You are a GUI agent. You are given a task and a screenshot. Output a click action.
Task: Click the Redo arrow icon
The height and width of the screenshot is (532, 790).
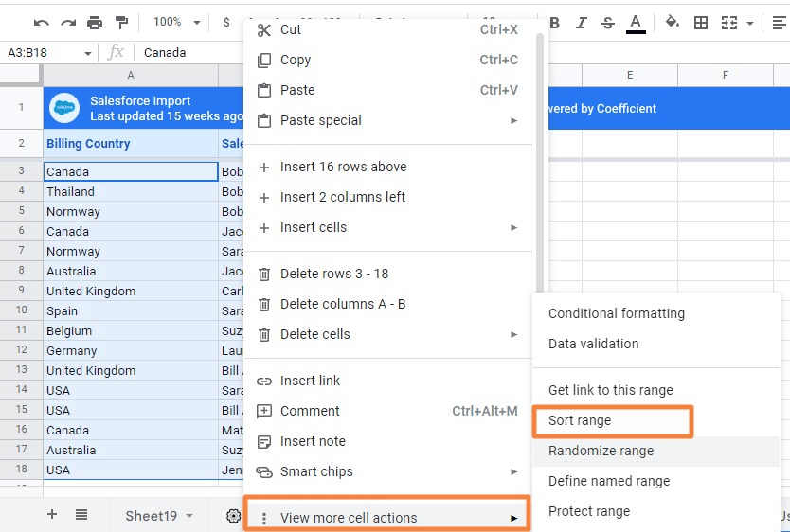coord(68,23)
